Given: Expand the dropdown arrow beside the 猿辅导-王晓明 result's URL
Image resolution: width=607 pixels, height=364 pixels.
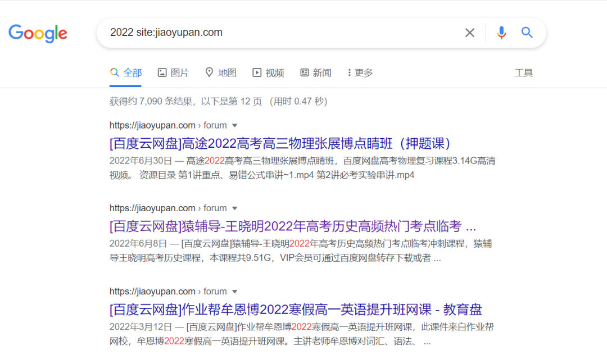Looking at the screenshot, I should tap(234, 208).
